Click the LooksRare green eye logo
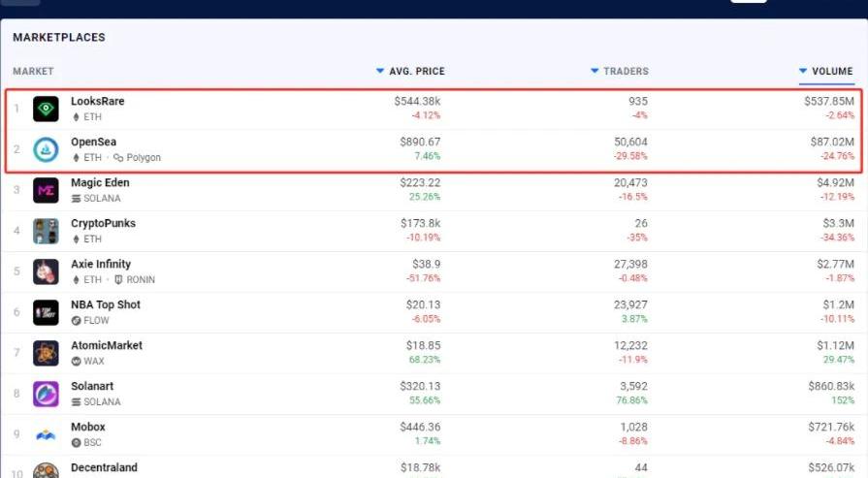Image resolution: width=868 pixels, height=478 pixels. pos(46,109)
